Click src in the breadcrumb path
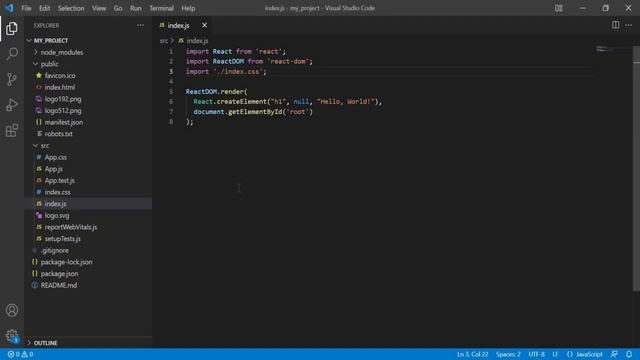 pos(164,41)
